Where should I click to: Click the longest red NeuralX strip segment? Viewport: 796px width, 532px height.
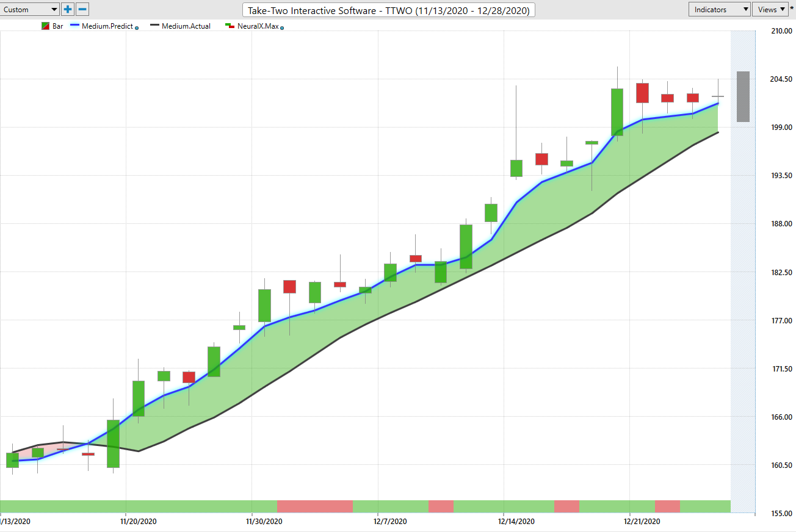[315, 506]
